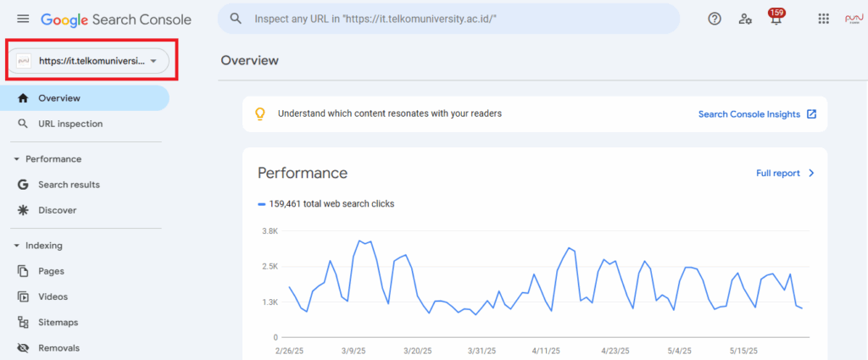Click the property favicon in selector
Viewport: 868px width, 360px height.
tap(23, 61)
